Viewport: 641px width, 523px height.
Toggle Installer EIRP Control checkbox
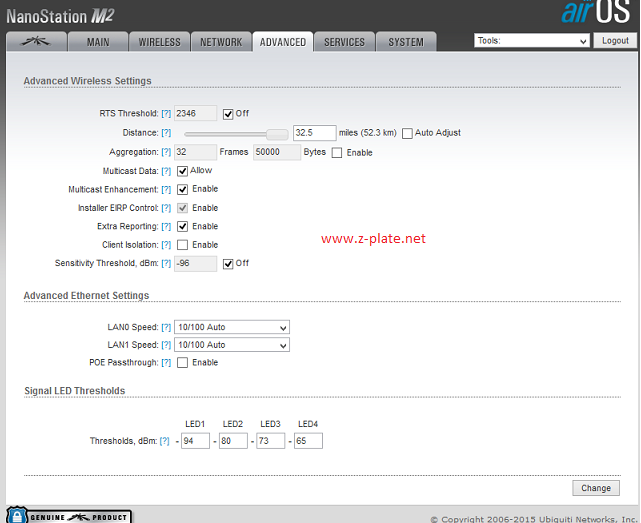point(182,208)
